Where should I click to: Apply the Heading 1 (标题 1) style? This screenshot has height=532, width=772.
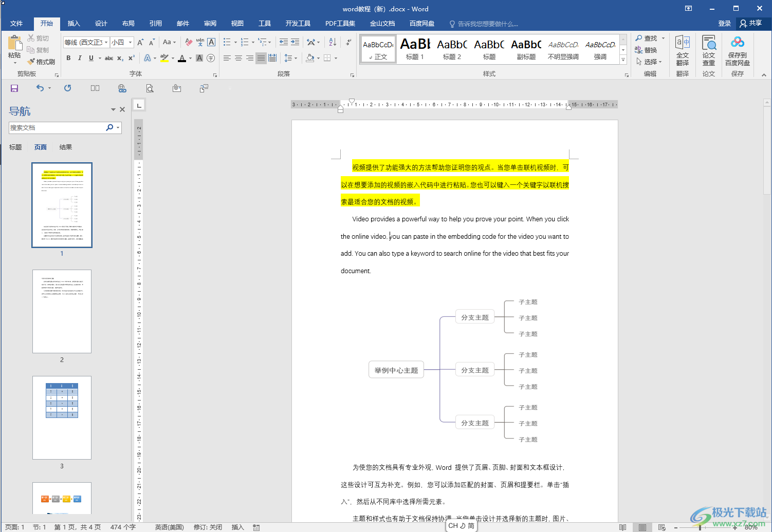[415, 50]
